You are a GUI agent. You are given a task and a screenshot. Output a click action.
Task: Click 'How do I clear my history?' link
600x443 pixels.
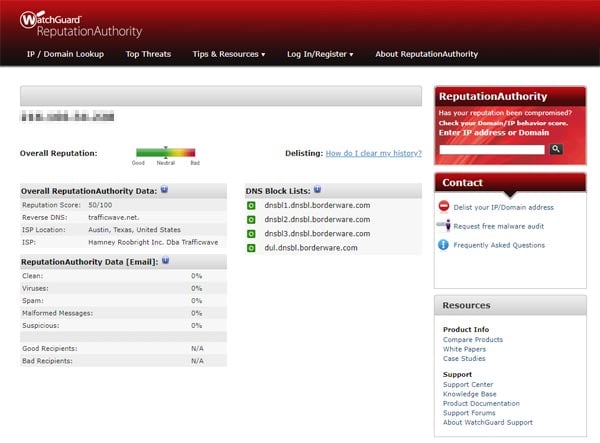click(x=373, y=153)
